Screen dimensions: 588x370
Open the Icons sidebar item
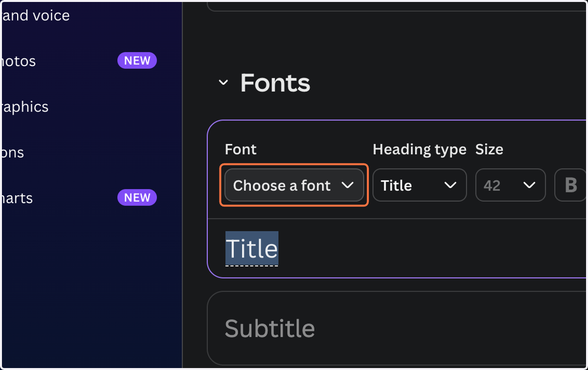(12, 152)
